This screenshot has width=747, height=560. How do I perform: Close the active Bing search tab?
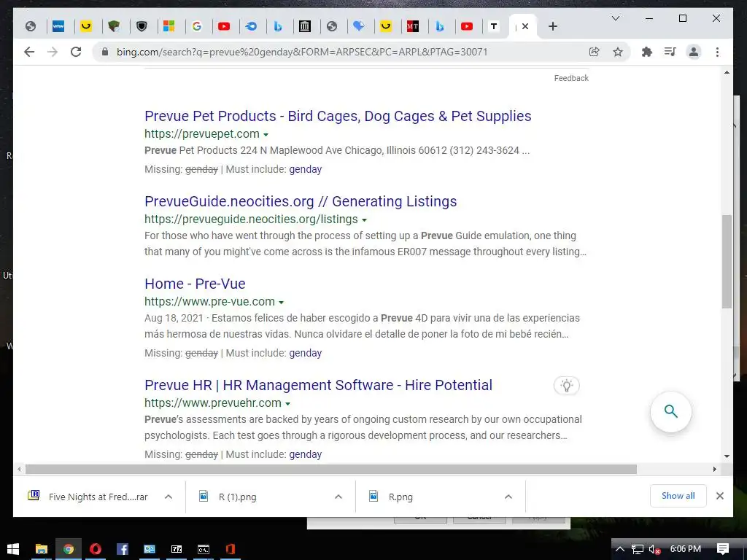click(x=525, y=27)
